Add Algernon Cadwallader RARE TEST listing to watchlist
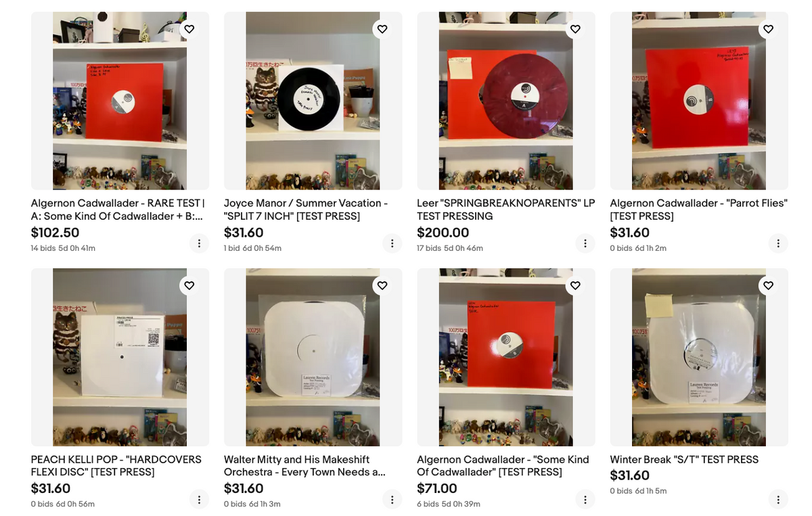This screenshot has width=812, height=516. click(x=189, y=29)
